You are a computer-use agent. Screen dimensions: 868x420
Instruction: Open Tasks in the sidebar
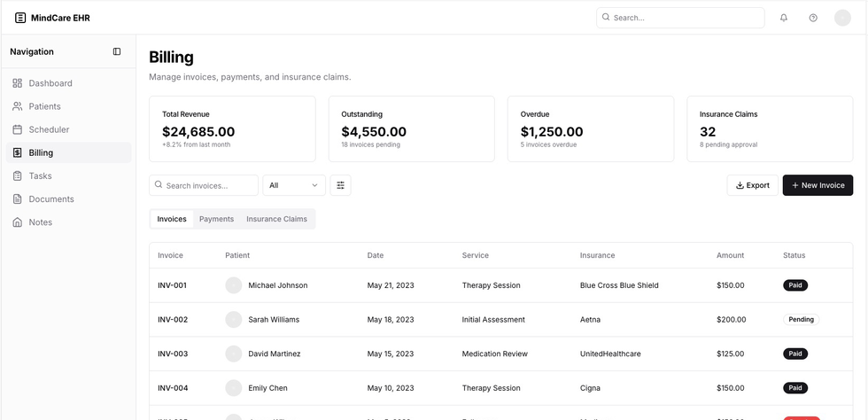pyautogui.click(x=40, y=175)
